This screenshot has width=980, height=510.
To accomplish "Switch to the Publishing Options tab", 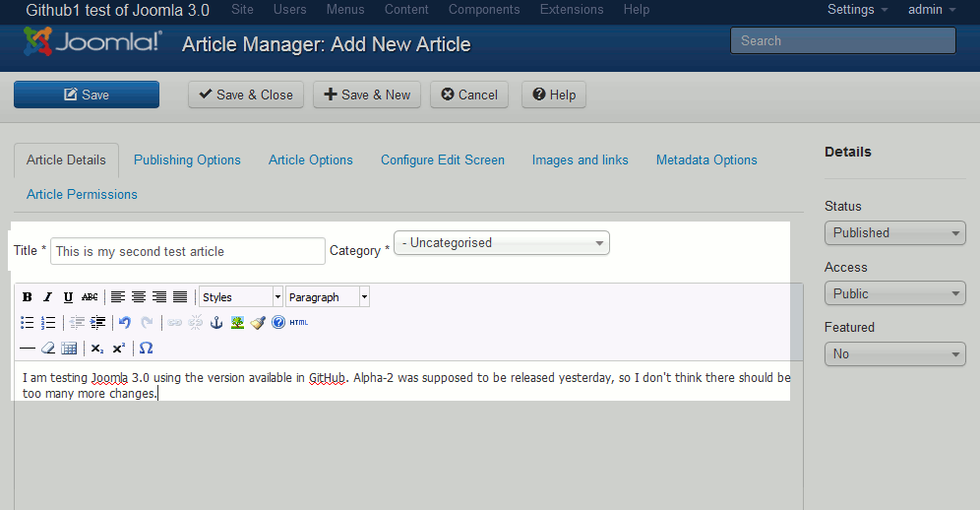I will pos(187,160).
